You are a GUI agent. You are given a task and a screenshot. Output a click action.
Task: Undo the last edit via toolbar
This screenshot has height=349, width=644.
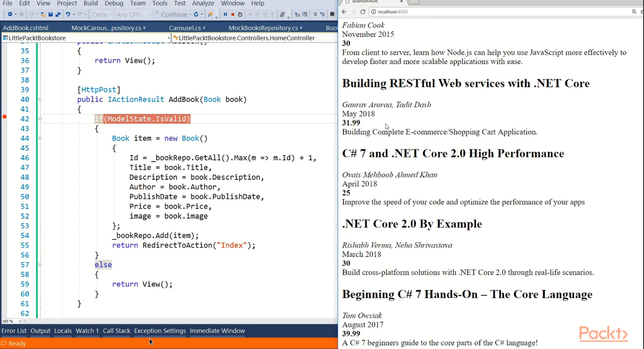tap(68, 14)
